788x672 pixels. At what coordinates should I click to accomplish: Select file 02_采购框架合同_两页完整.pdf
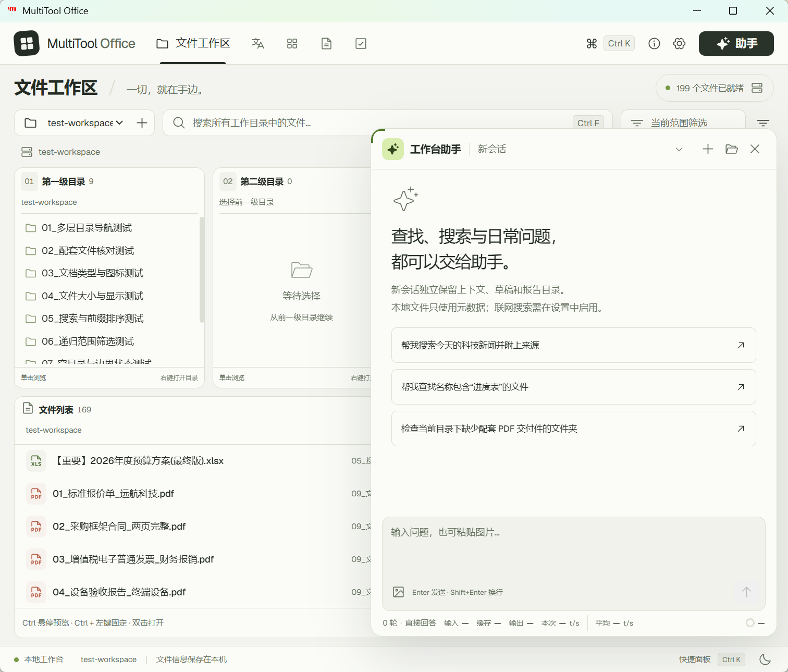click(193, 527)
